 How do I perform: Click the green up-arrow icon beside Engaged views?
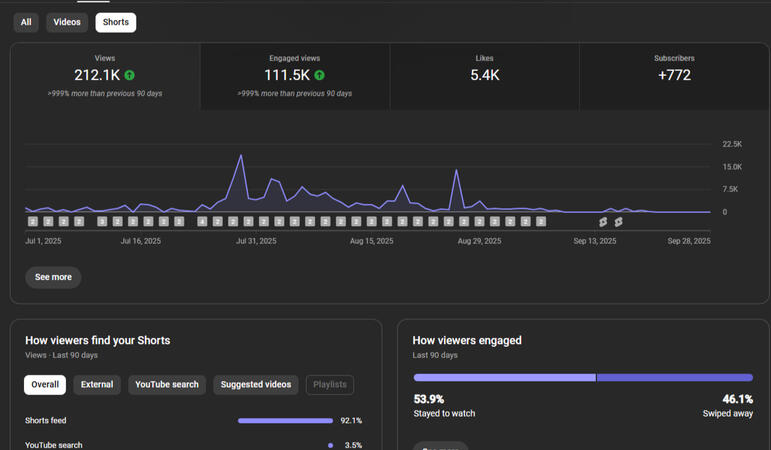coord(319,75)
